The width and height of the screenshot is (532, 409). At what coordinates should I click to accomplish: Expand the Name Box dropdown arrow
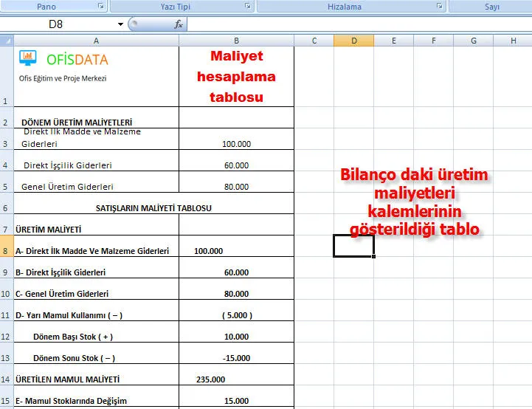click(x=120, y=24)
